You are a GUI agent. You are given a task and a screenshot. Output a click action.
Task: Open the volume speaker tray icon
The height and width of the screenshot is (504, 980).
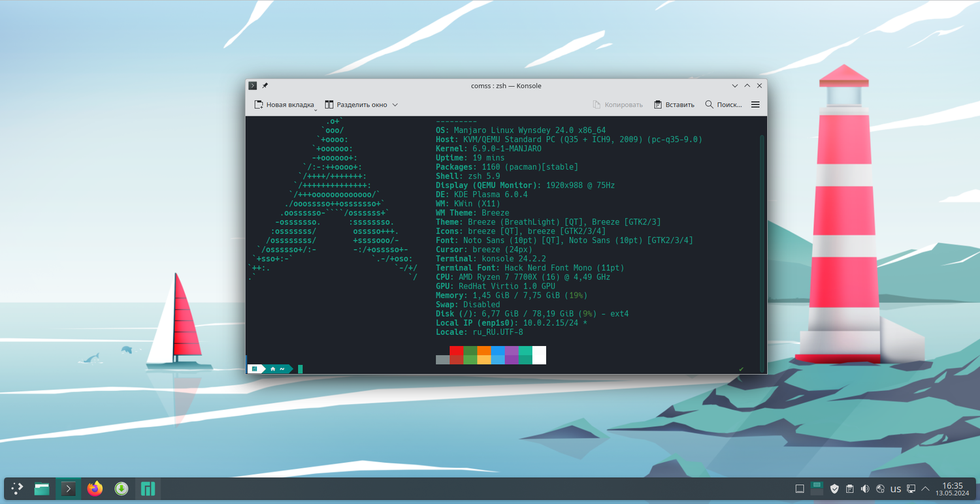(x=865, y=488)
